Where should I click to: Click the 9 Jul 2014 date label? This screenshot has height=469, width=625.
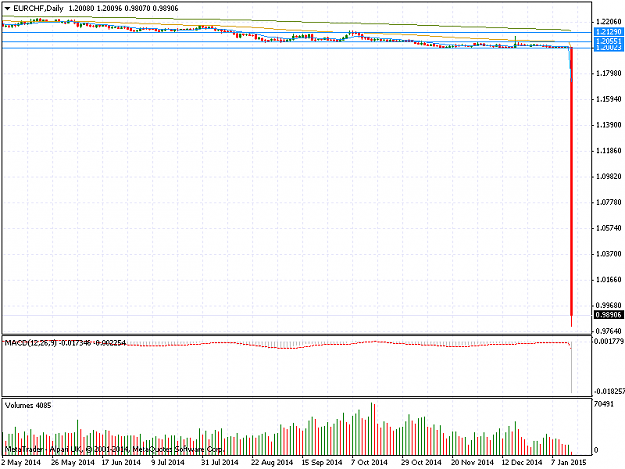pos(168,462)
